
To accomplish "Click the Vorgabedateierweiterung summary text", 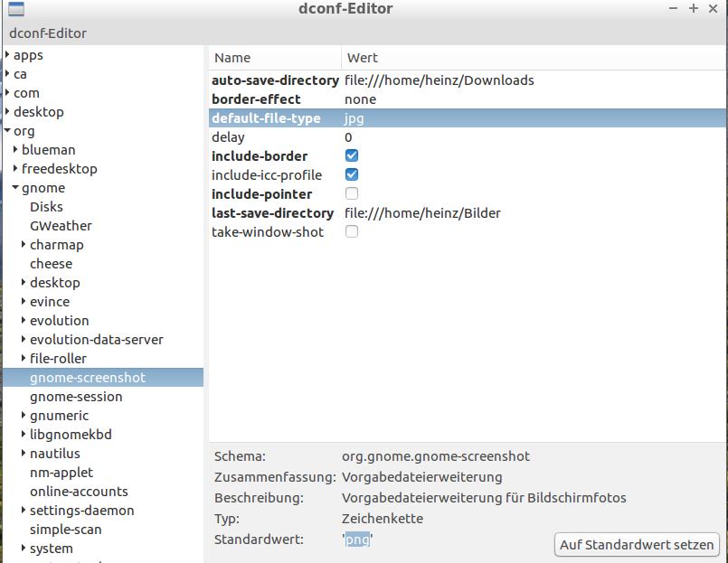I will (421, 477).
